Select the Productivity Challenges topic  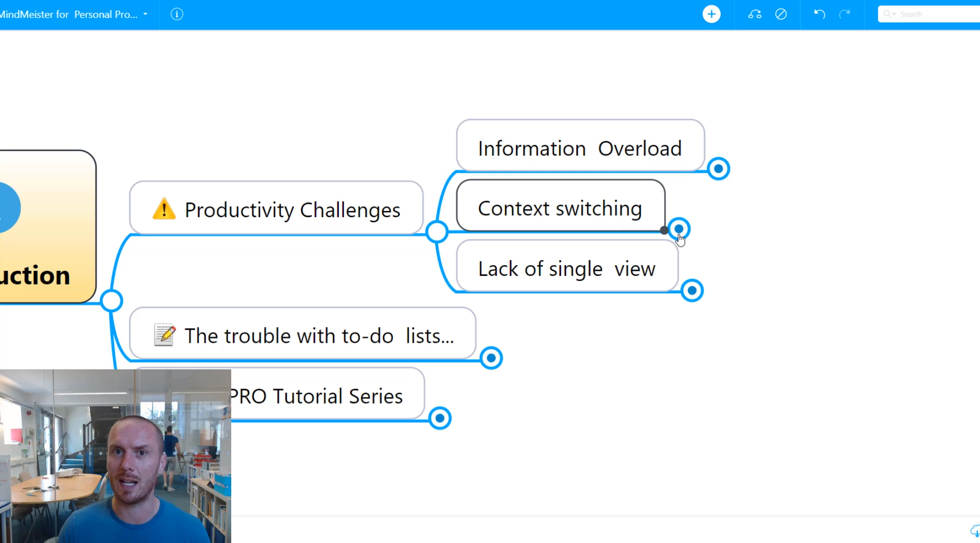pos(276,209)
